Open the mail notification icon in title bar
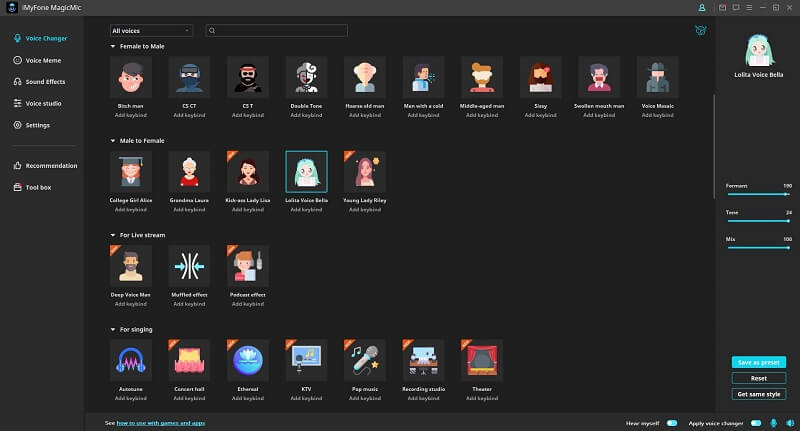Viewport: 800px width, 431px height. (722, 8)
